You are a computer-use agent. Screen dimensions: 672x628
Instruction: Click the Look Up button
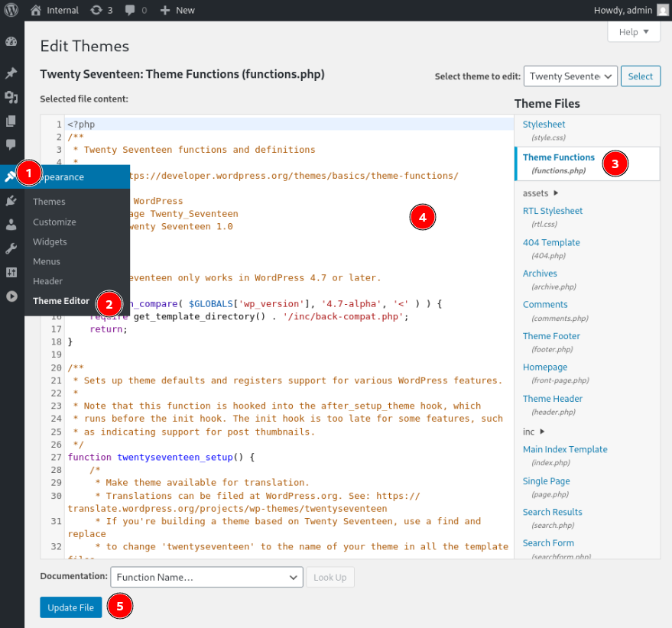[330, 577]
